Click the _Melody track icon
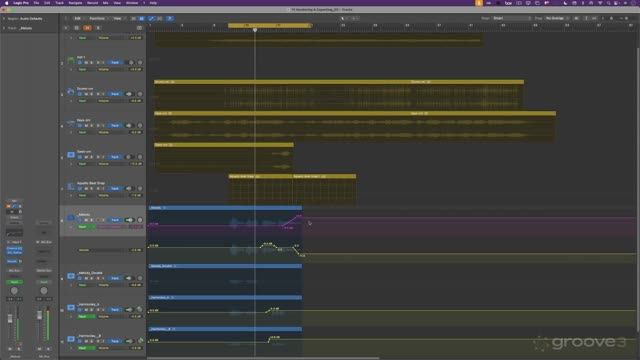 pos(71,218)
